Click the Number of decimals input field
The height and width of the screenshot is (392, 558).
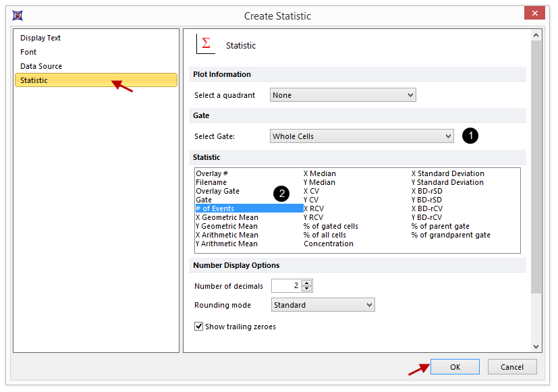(286, 286)
